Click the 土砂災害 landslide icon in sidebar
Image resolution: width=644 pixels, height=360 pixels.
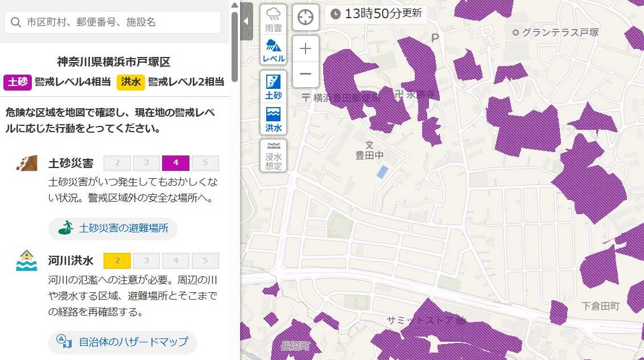click(x=26, y=163)
